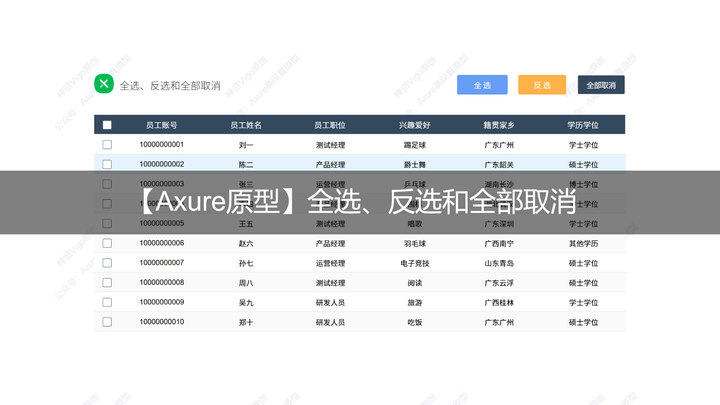Toggle the header select-all checkbox
This screenshot has width=720, height=405.
[107, 125]
